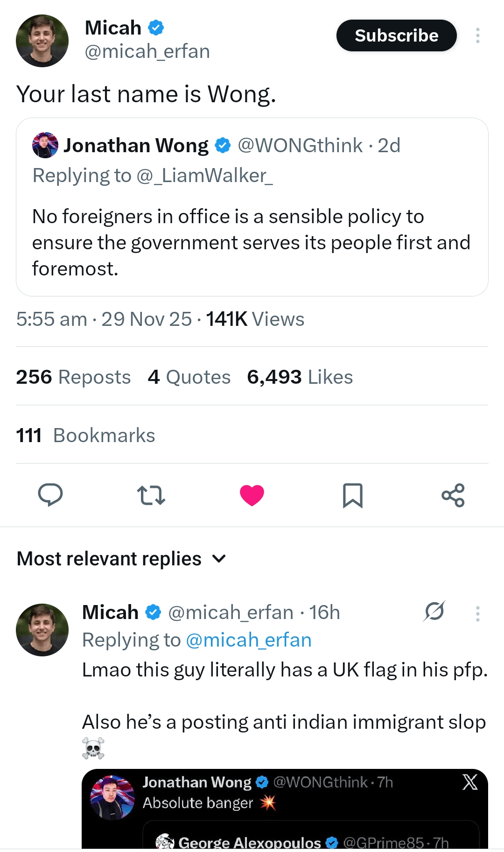Expand Most relevant replies sorting dropdown
The height and width of the screenshot is (852, 504).
click(x=218, y=558)
